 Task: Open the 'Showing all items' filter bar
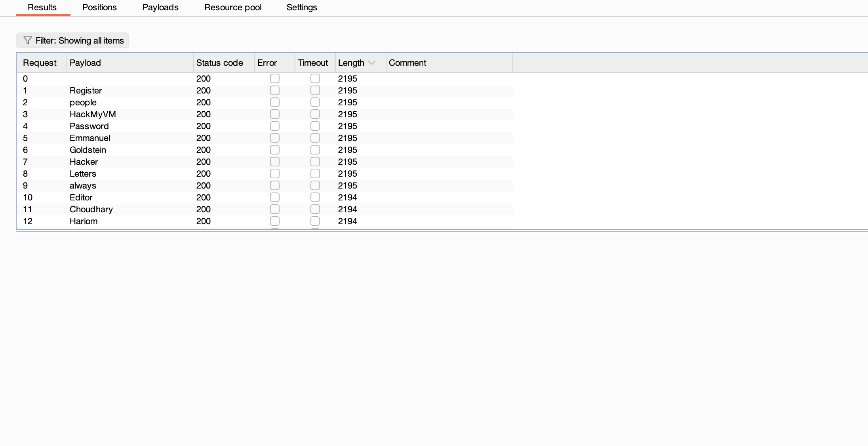click(x=72, y=40)
